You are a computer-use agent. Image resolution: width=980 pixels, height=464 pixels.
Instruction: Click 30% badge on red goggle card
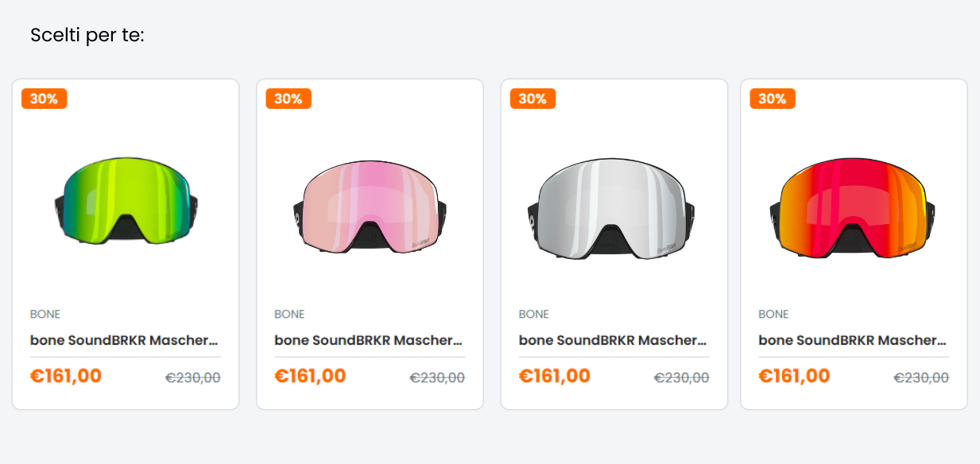pyautogui.click(x=773, y=99)
